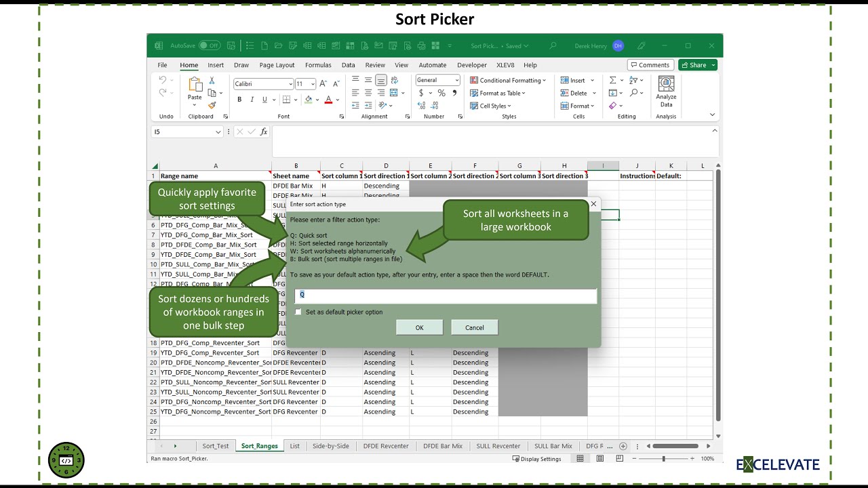Image resolution: width=868 pixels, height=488 pixels.
Task: Open the Name Box dropdown arrow
Action: click(x=218, y=131)
